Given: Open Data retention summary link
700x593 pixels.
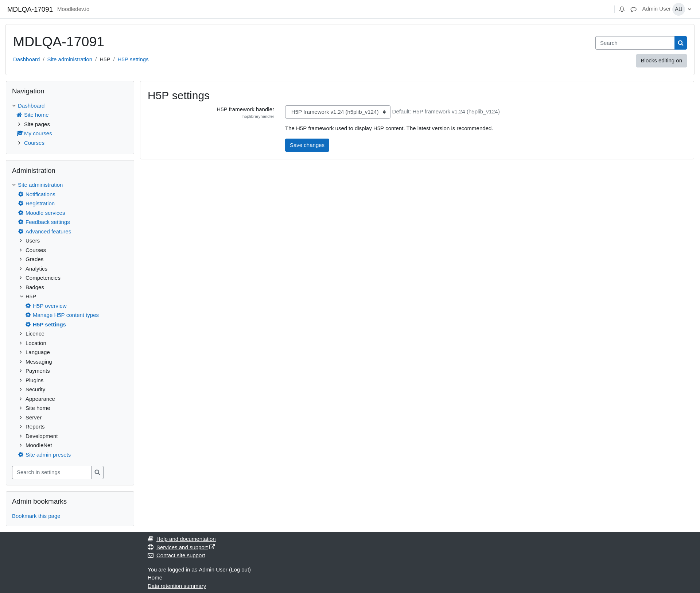Looking at the screenshot, I should point(177,586).
